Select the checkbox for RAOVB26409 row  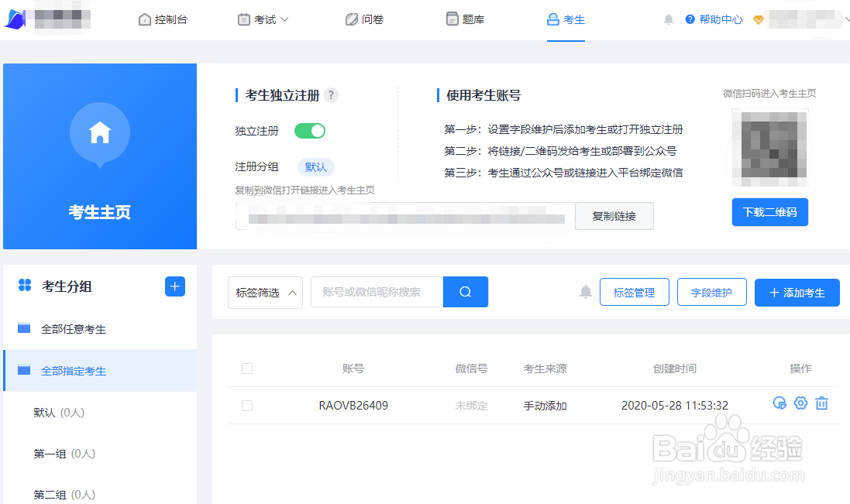point(247,406)
